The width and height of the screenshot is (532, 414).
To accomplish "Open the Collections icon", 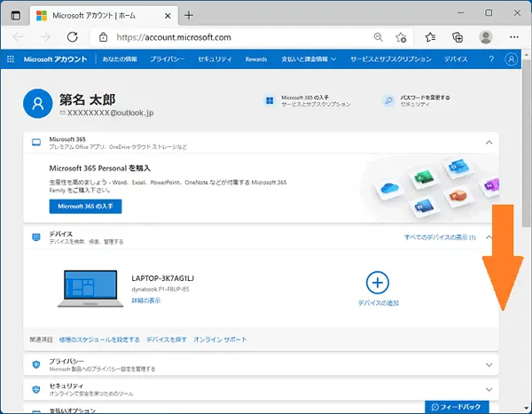I will [x=458, y=37].
